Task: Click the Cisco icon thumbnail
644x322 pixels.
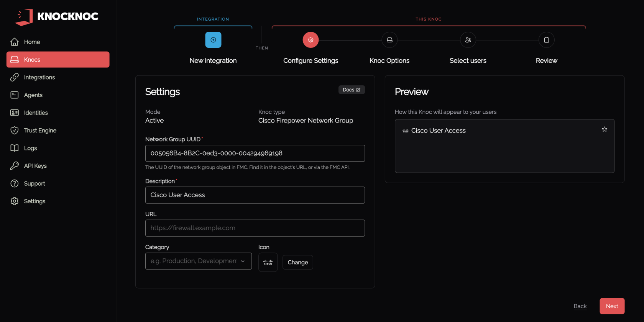Action: pyautogui.click(x=268, y=262)
